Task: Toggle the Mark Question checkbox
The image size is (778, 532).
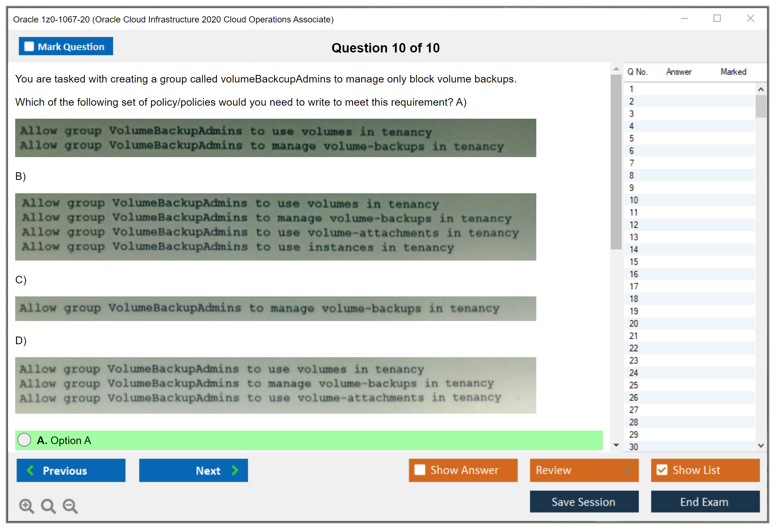Action: click(29, 47)
